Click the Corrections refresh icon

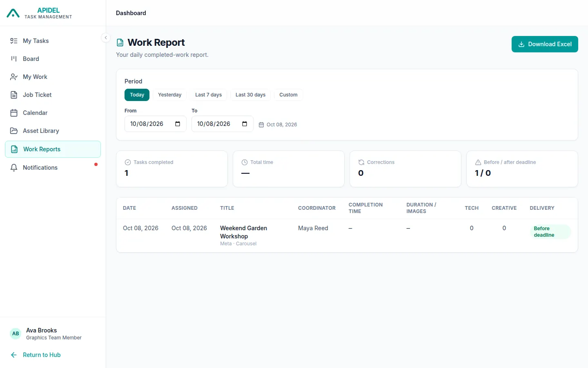click(361, 162)
